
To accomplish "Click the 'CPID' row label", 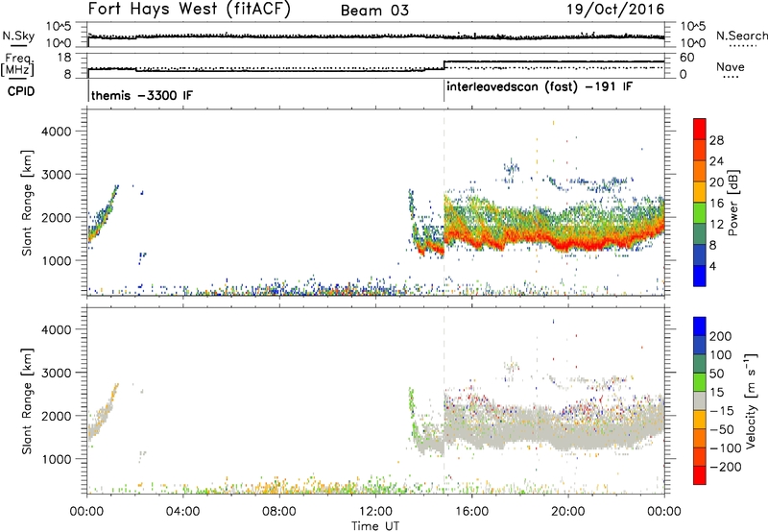I will pos(21,91).
